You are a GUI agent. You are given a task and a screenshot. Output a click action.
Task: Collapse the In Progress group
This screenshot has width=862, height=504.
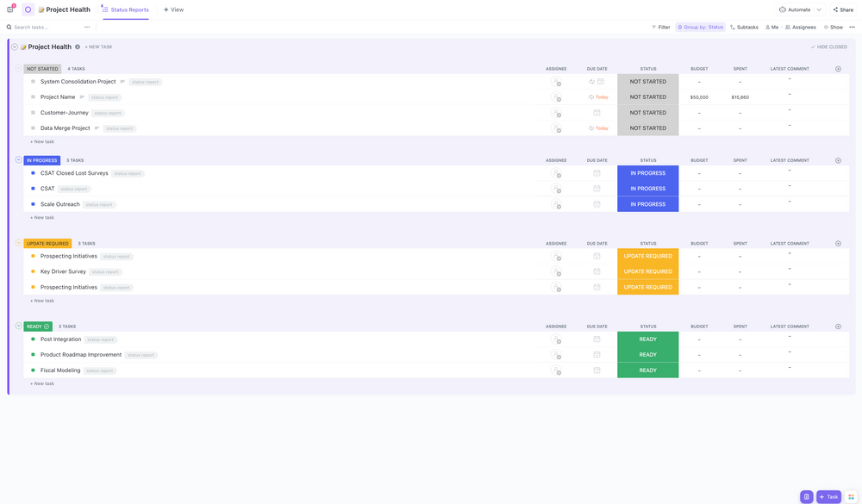(x=18, y=160)
